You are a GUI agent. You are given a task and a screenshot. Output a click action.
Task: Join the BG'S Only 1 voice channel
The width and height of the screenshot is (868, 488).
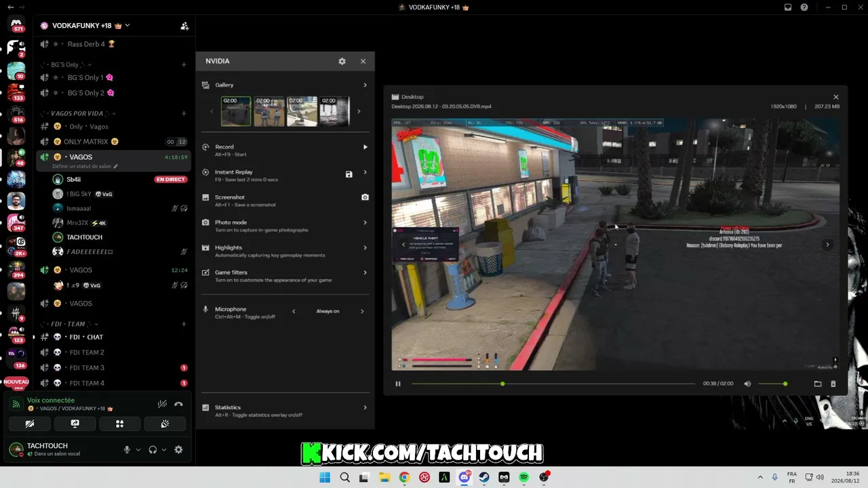click(114, 77)
